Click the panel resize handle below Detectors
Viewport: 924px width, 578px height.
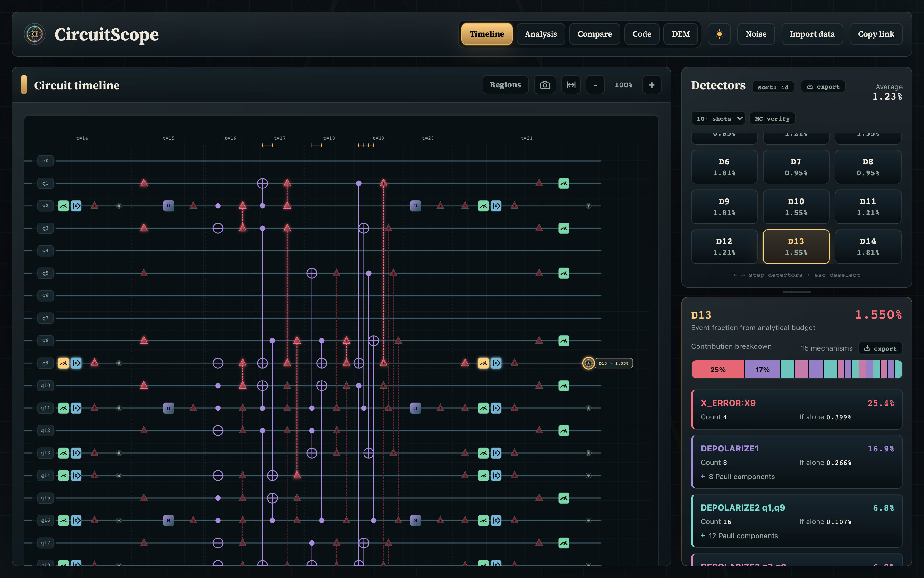tap(797, 292)
